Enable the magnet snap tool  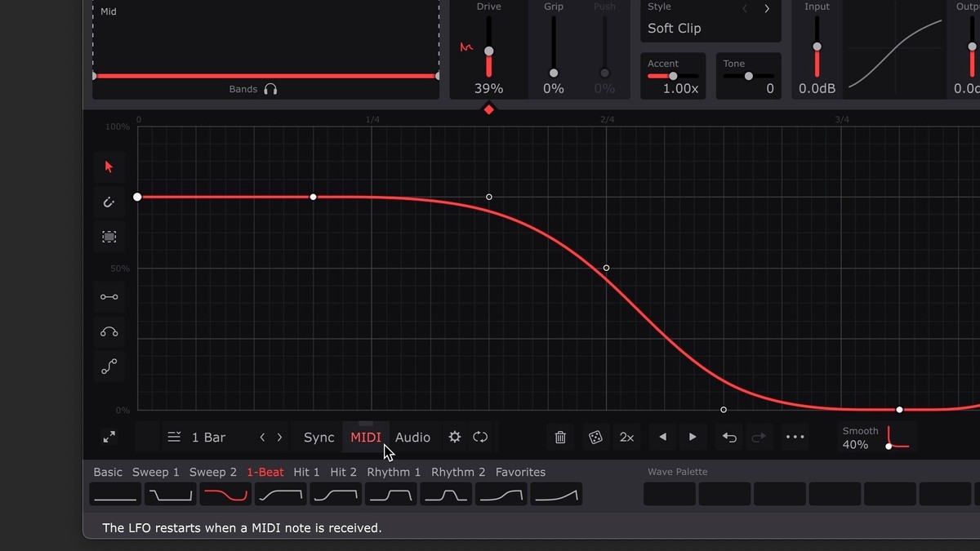coord(109,202)
